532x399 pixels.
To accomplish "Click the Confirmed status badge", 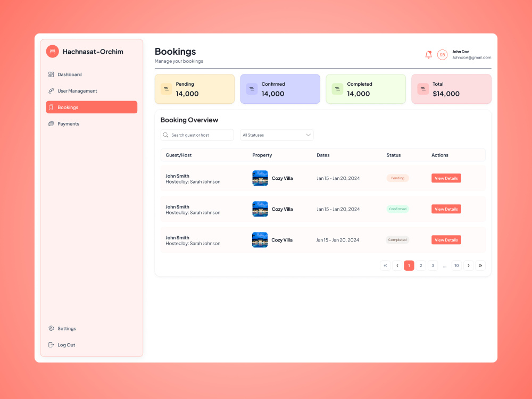I will click(397, 209).
